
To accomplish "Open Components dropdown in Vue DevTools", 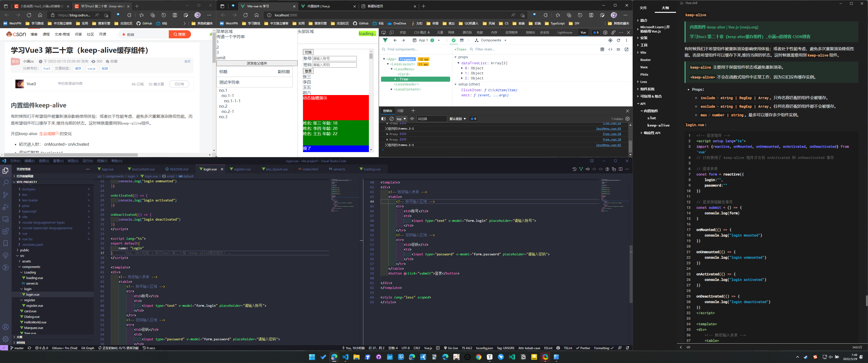I will tap(491, 40).
